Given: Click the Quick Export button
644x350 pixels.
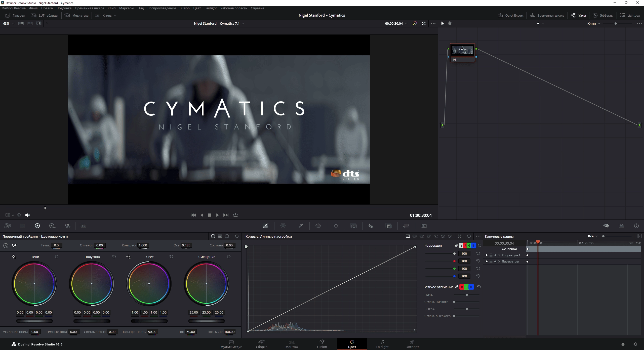Looking at the screenshot, I should [510, 15].
